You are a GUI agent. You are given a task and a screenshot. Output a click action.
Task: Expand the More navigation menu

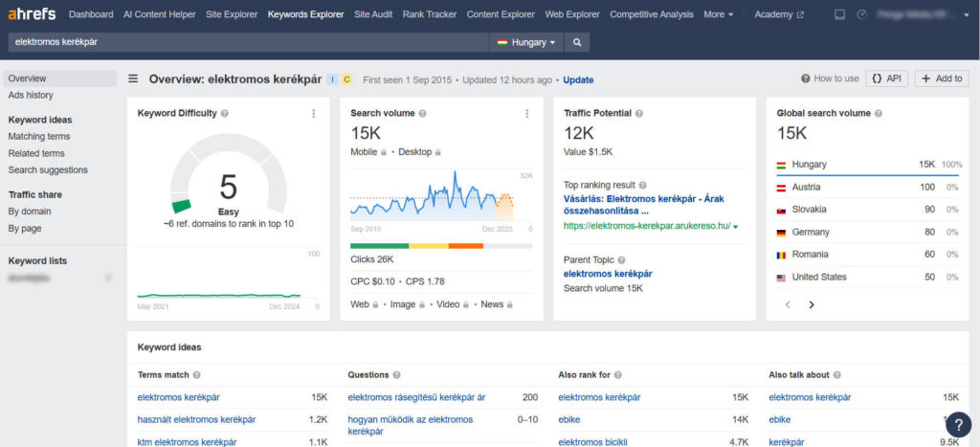point(718,14)
